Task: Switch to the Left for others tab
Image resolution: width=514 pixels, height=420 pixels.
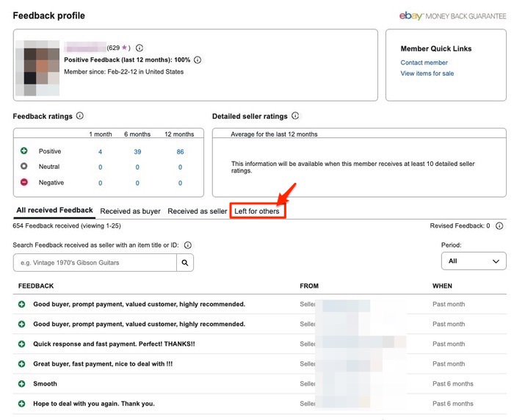Action: [x=257, y=211]
